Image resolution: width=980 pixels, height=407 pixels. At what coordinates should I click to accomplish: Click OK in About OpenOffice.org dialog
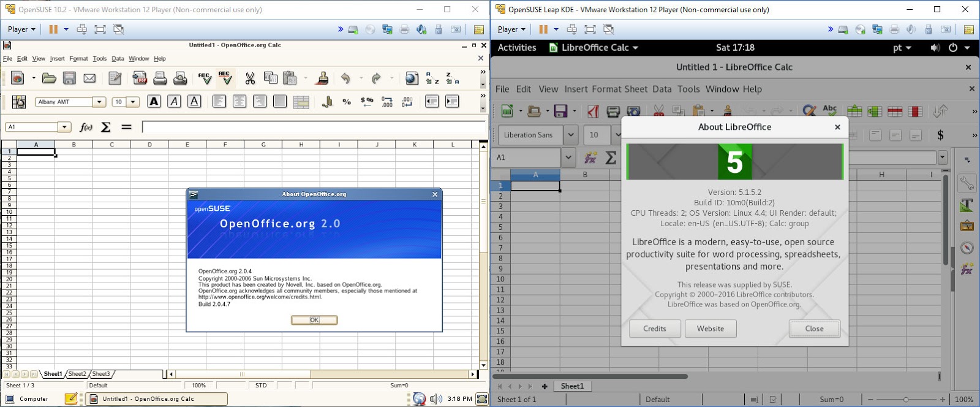pos(314,320)
